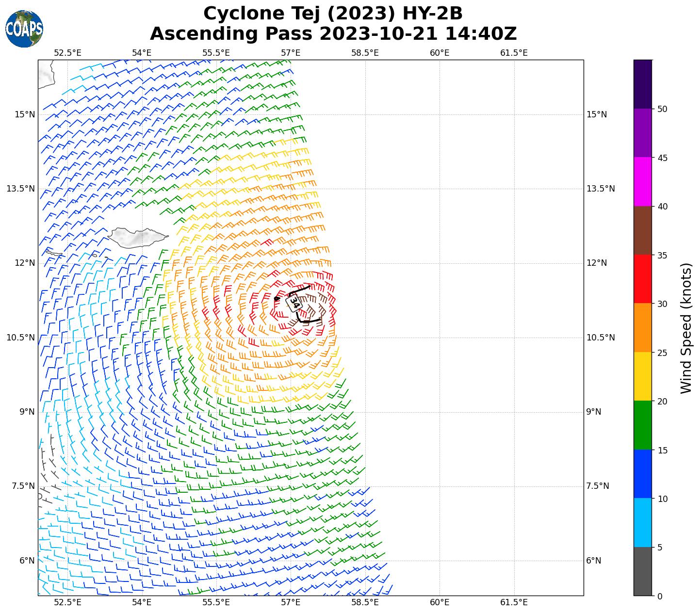
Task: Pick the green 15-20 knot colorbar segment
Action: [x=643, y=425]
